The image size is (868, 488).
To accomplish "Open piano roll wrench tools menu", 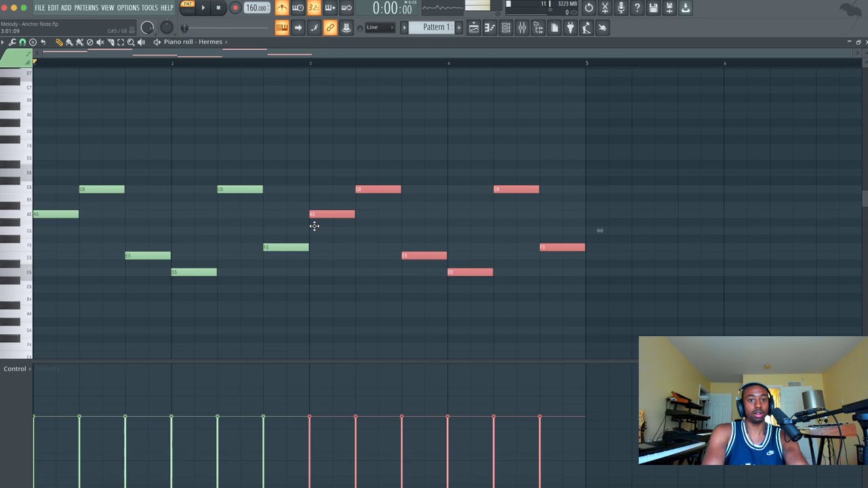I will (12, 42).
